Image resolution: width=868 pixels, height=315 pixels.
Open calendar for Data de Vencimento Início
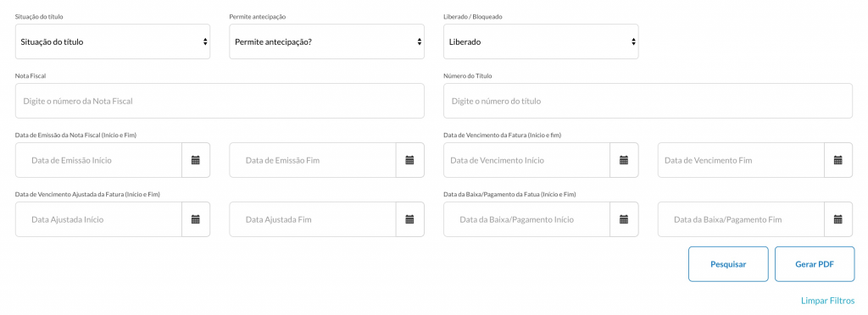[624, 160]
